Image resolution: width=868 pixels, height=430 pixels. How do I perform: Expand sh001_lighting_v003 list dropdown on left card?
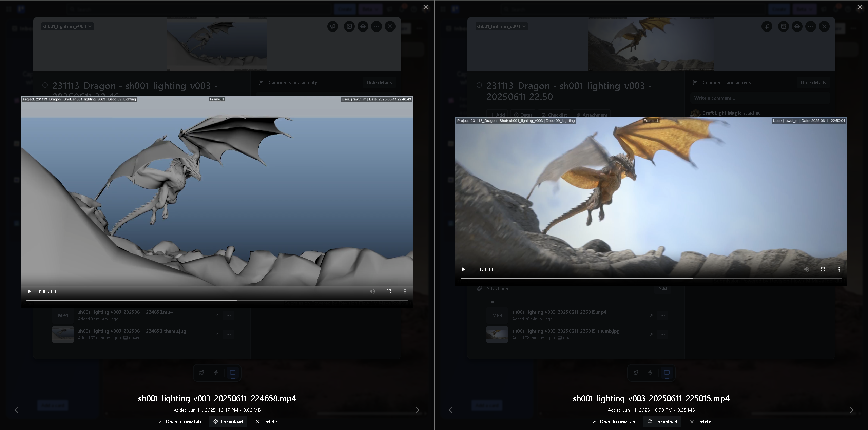67,26
